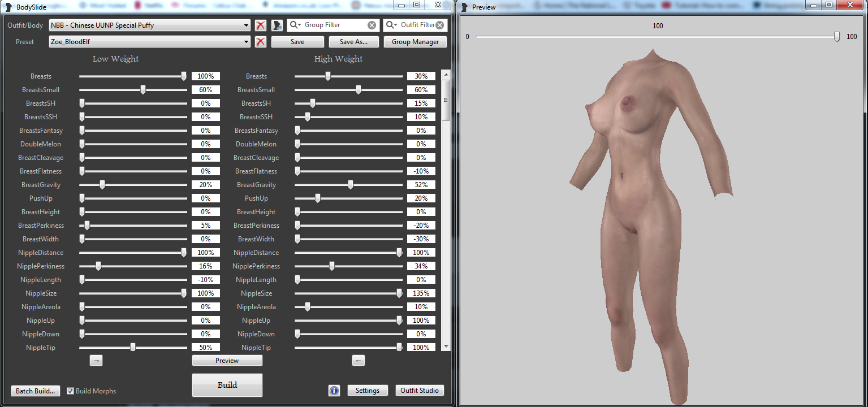The width and height of the screenshot is (868, 407).
Task: Clear the Group Filter search field
Action: point(372,25)
